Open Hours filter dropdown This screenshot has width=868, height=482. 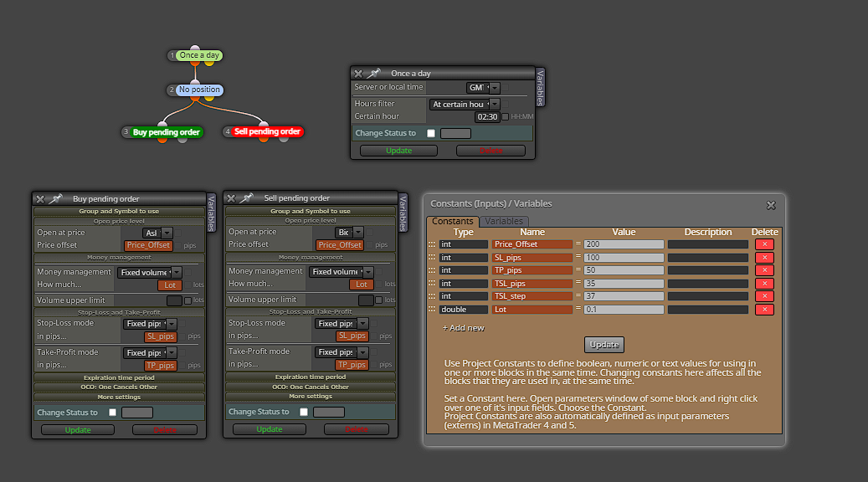click(x=465, y=104)
